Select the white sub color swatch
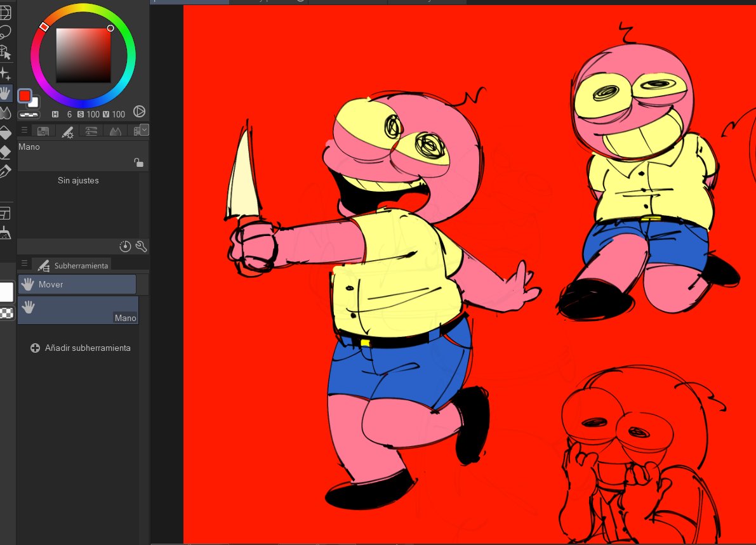 34,103
